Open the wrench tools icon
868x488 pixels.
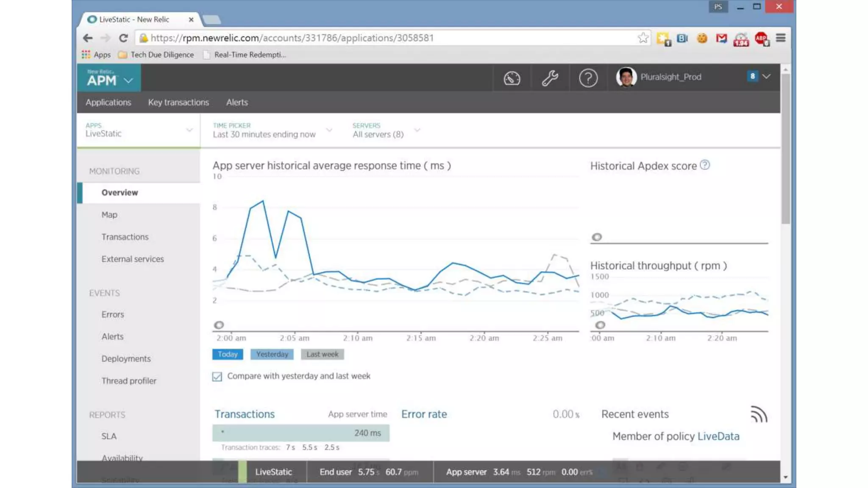coord(550,78)
